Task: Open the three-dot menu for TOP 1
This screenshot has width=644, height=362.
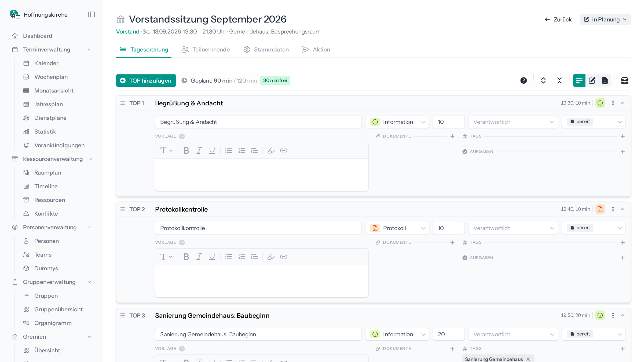Action: pos(613,103)
